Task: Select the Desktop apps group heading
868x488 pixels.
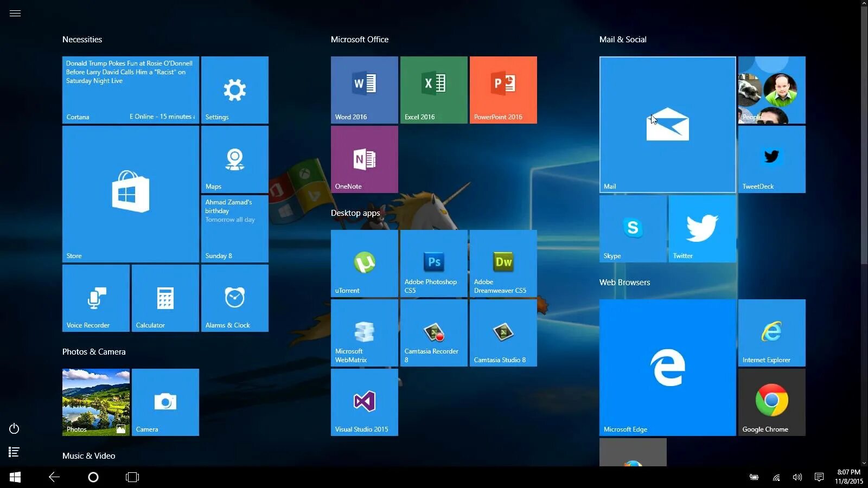Action: pyautogui.click(x=355, y=213)
